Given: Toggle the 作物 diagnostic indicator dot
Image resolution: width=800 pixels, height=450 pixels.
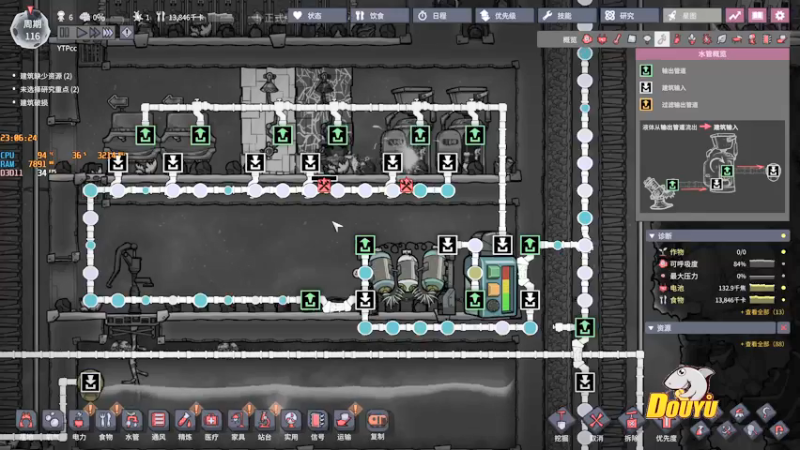Looking at the screenshot, I should tap(783, 252).
